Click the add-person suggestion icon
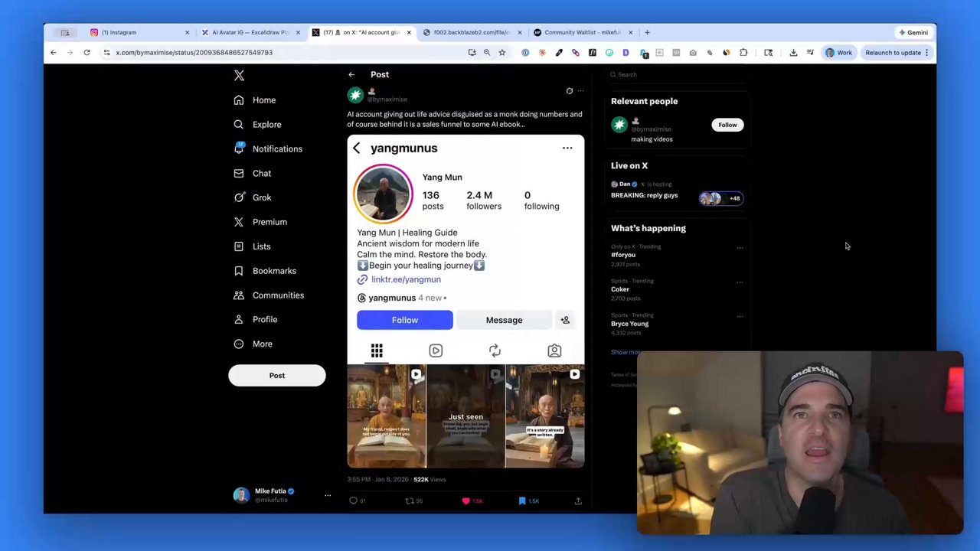Screen dimensions: 980x551 click(x=565, y=321)
